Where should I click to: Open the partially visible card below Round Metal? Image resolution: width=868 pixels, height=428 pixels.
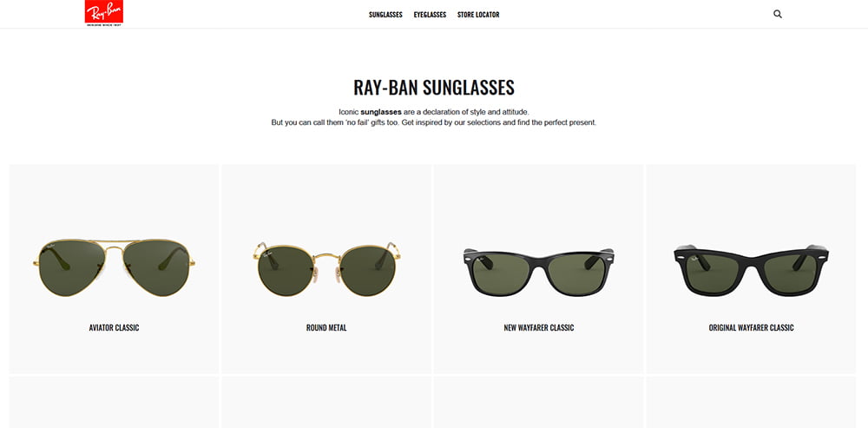click(326, 403)
